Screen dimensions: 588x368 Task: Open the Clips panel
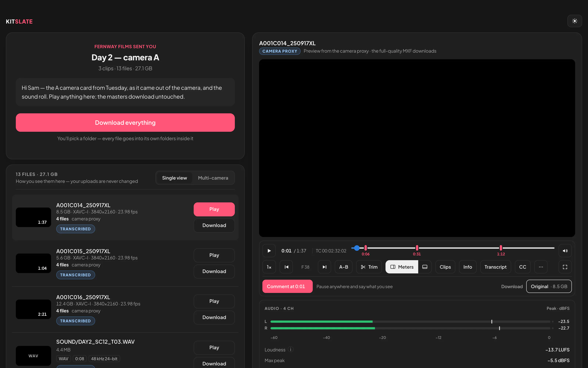coord(445,267)
